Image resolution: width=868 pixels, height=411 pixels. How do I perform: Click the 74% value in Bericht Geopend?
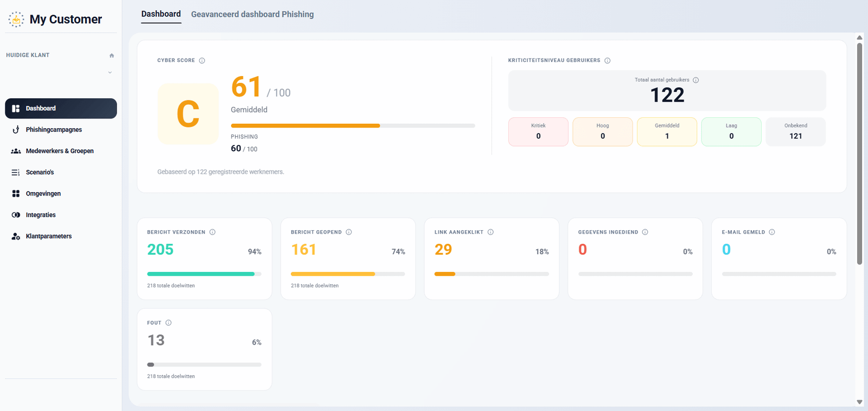[x=398, y=252]
